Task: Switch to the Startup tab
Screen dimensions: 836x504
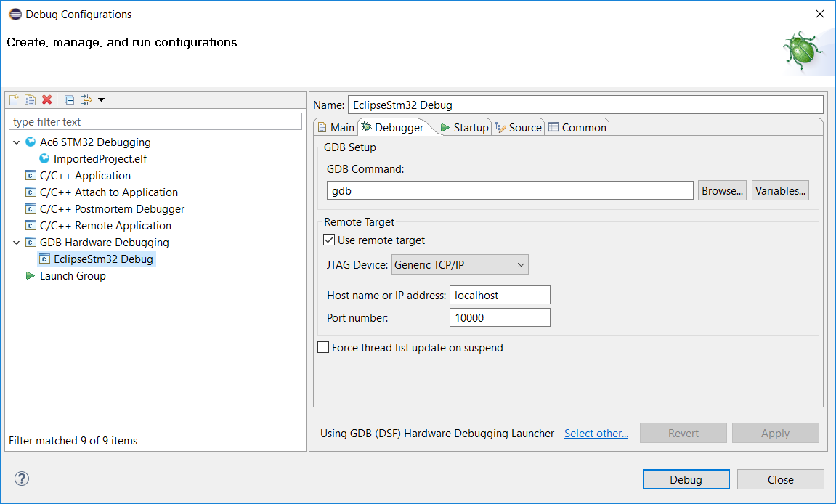Action: (464, 127)
